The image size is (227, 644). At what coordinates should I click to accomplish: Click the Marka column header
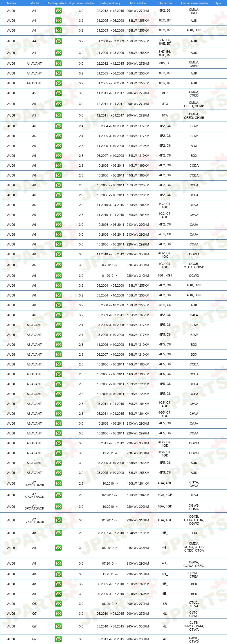11,3
